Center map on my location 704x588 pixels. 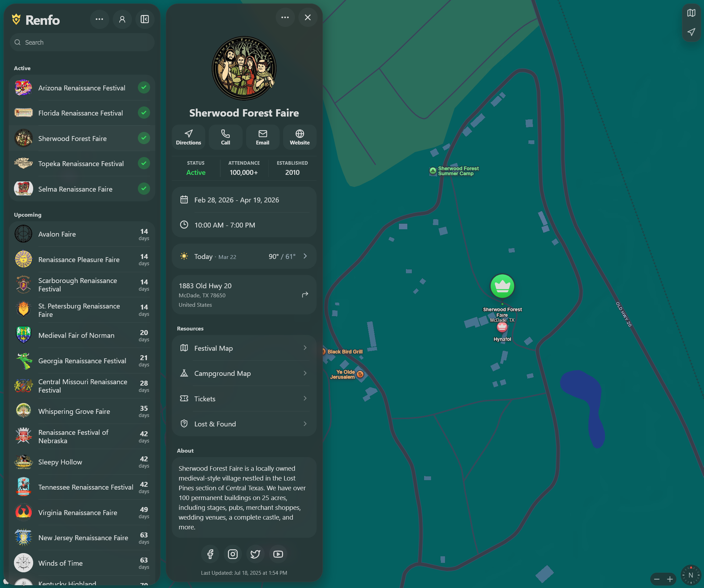(x=691, y=32)
